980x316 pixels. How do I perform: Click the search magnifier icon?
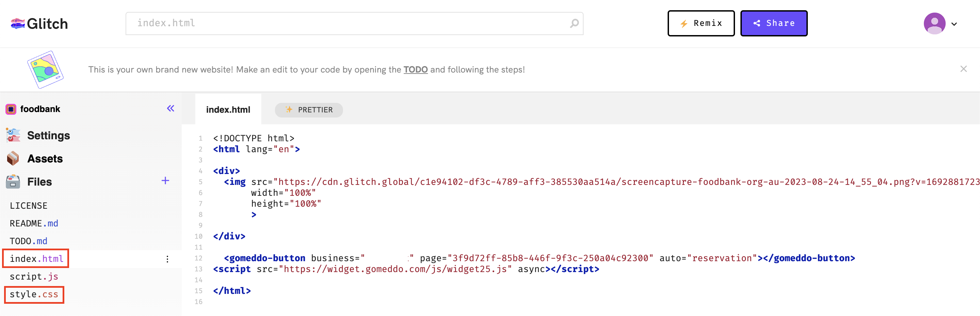[x=574, y=23]
